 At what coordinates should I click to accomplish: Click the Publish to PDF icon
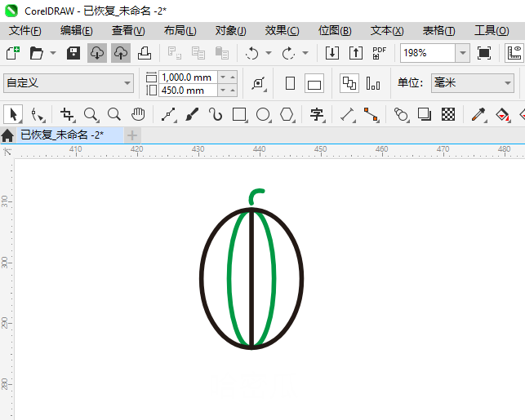379,53
